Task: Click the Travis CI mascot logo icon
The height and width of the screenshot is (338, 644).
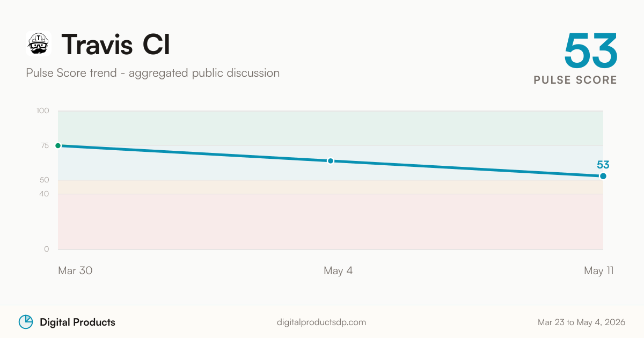Action: [39, 44]
